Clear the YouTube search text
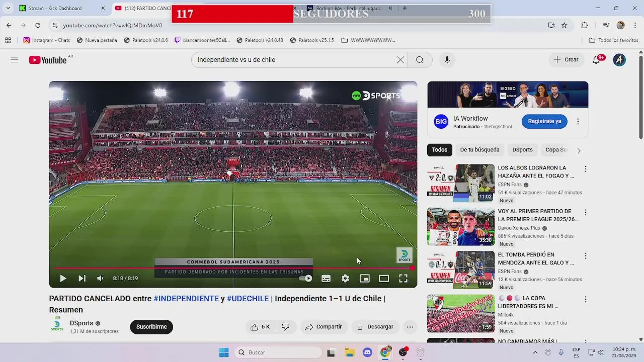This screenshot has height=362, width=644. point(400,60)
